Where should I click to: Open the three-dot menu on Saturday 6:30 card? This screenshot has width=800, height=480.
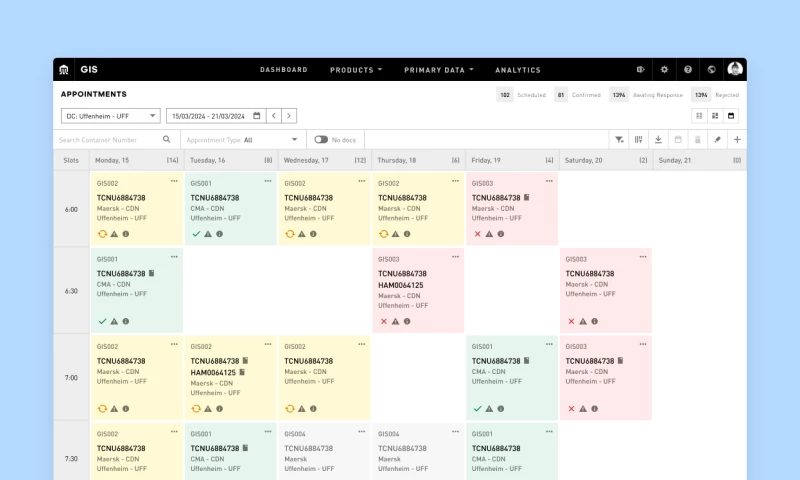pos(643,257)
